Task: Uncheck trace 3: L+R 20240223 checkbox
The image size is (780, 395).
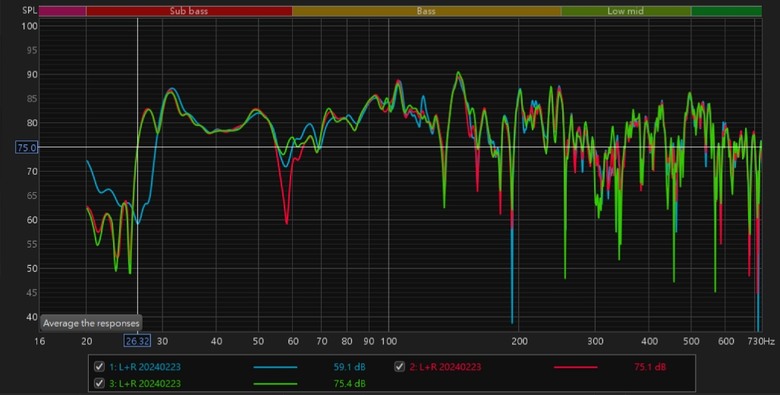Action: [99, 384]
